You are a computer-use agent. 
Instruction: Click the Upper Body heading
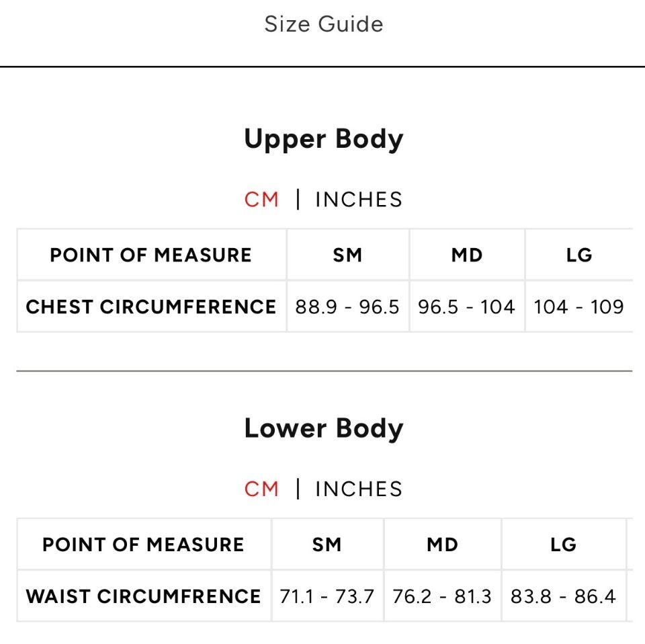click(323, 139)
